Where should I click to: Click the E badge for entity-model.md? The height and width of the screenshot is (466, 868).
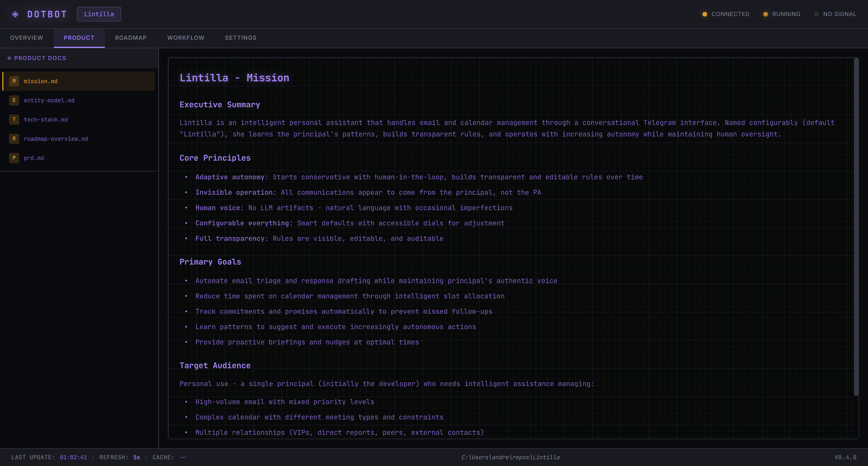14,100
